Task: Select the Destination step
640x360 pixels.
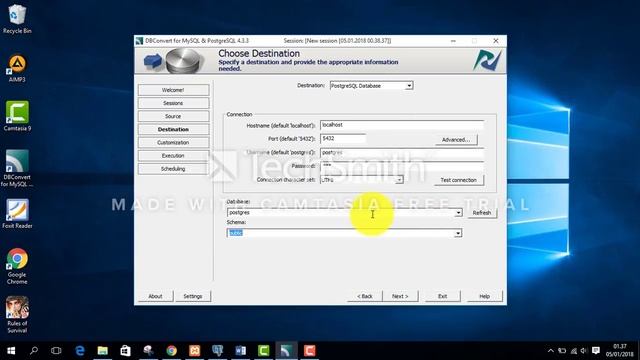Action: [173, 129]
